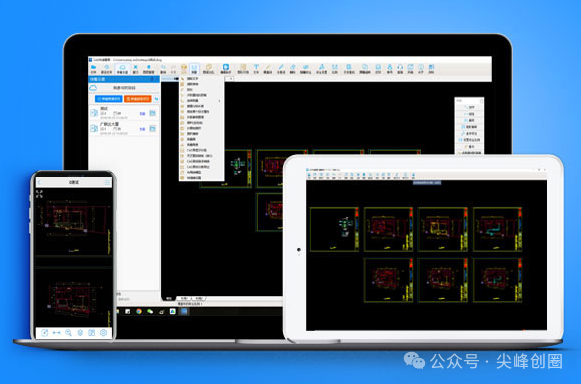Open the hamburger menu on phone header
This screenshot has height=384, width=581.
(107, 182)
